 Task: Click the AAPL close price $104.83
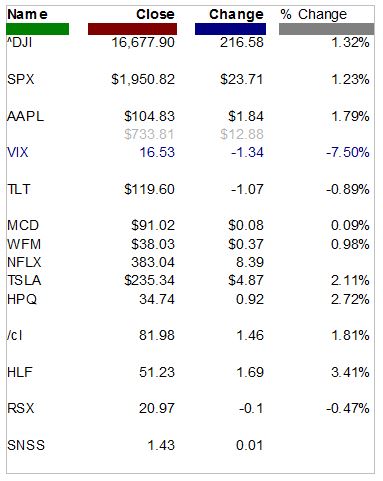pos(149,116)
